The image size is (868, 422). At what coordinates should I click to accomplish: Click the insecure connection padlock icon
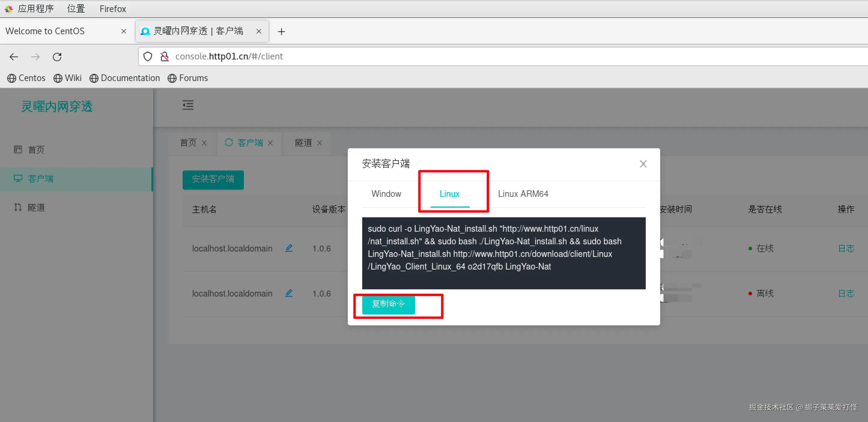click(x=164, y=56)
